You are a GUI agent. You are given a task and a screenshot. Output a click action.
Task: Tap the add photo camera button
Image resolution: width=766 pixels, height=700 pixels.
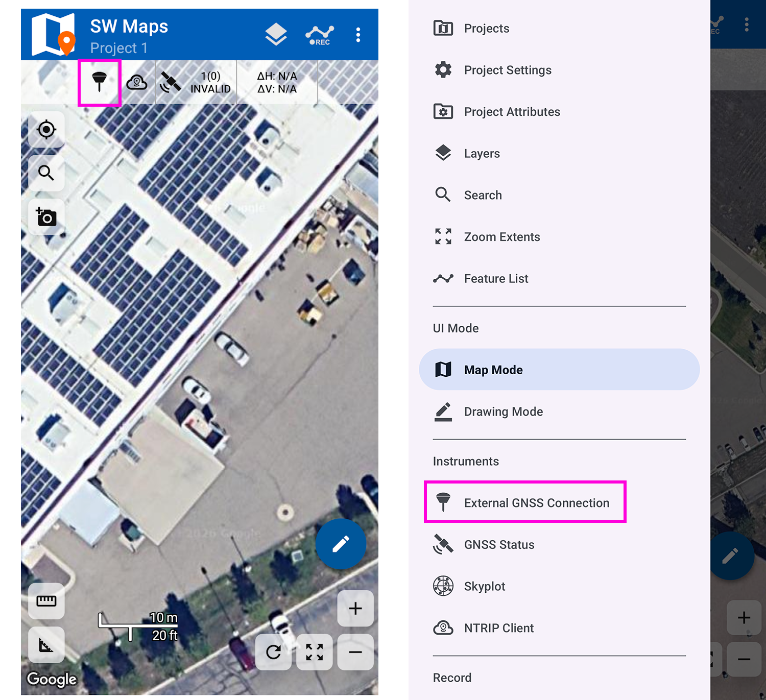(46, 217)
